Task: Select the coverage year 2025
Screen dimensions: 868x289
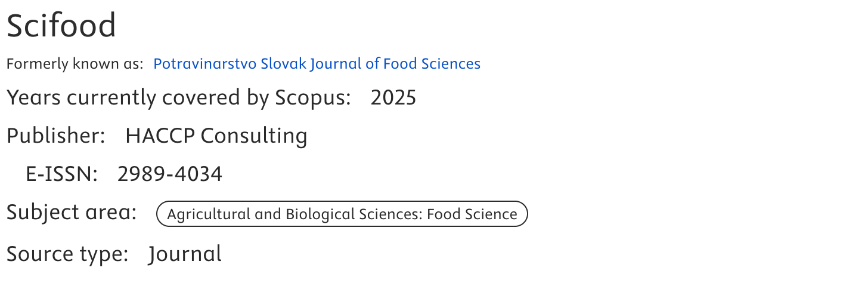Action: click(393, 97)
